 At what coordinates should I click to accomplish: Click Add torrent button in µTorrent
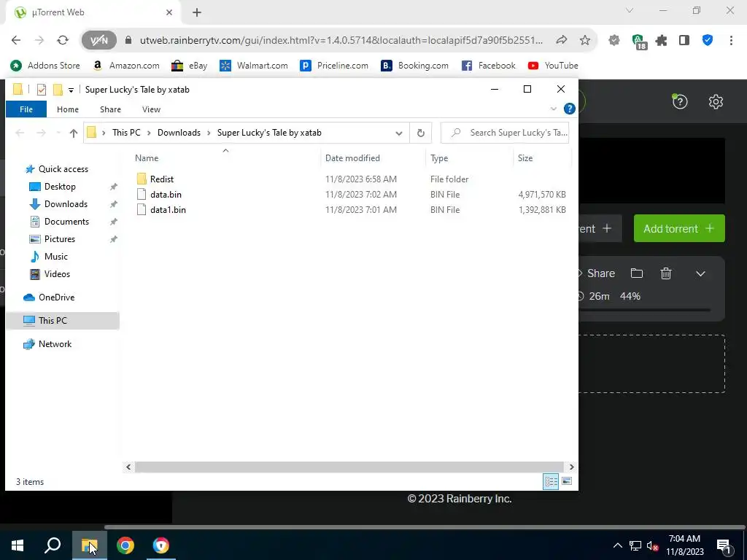[x=679, y=228]
